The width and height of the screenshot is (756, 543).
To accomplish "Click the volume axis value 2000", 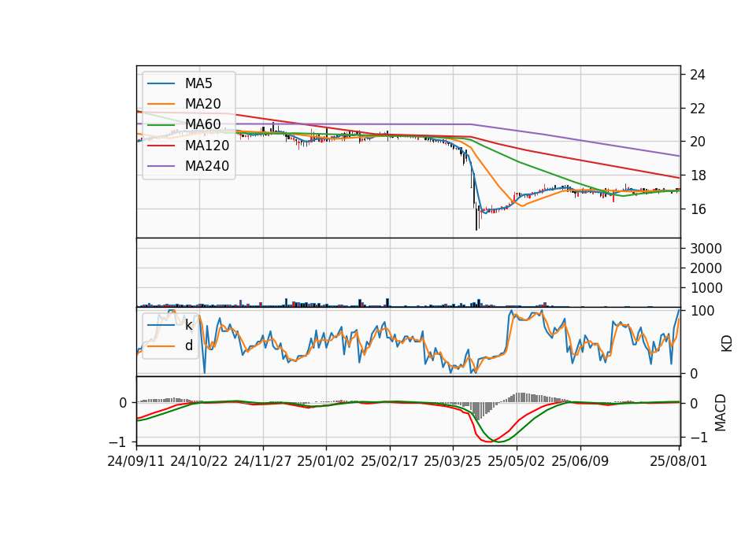I will click(x=706, y=268).
